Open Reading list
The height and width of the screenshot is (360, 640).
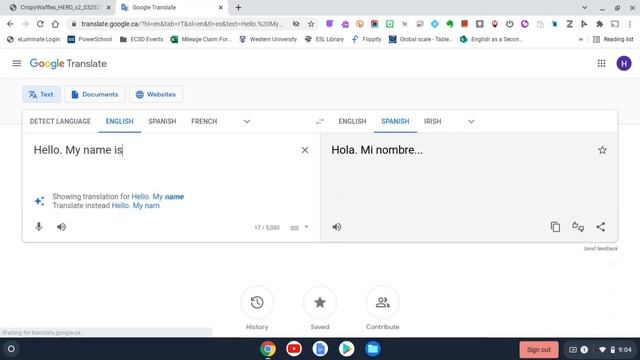[613, 39]
